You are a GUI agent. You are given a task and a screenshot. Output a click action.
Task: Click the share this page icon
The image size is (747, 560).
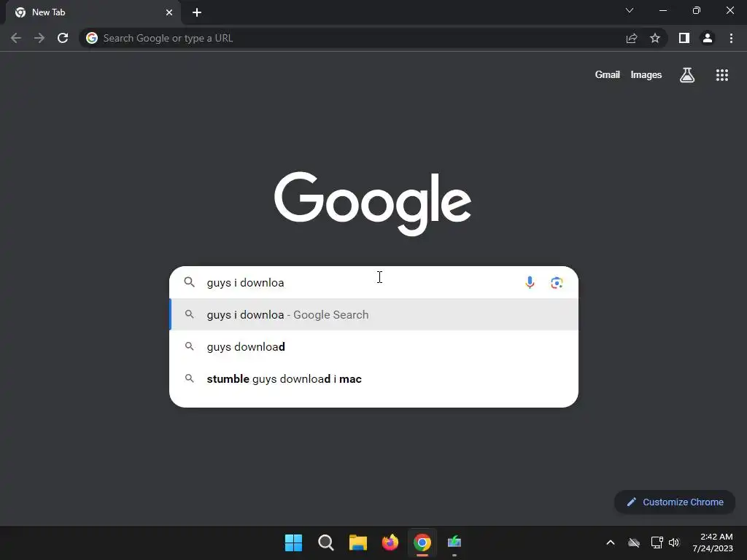pos(632,38)
